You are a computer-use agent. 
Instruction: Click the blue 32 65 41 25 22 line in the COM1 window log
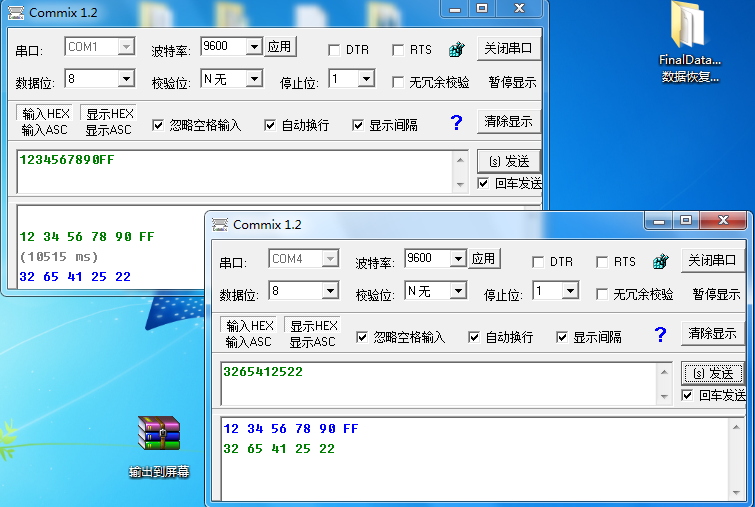[75, 276]
